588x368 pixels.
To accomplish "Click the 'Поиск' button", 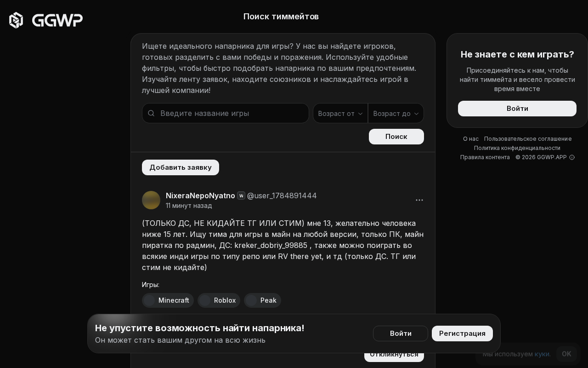I will pos(396,137).
